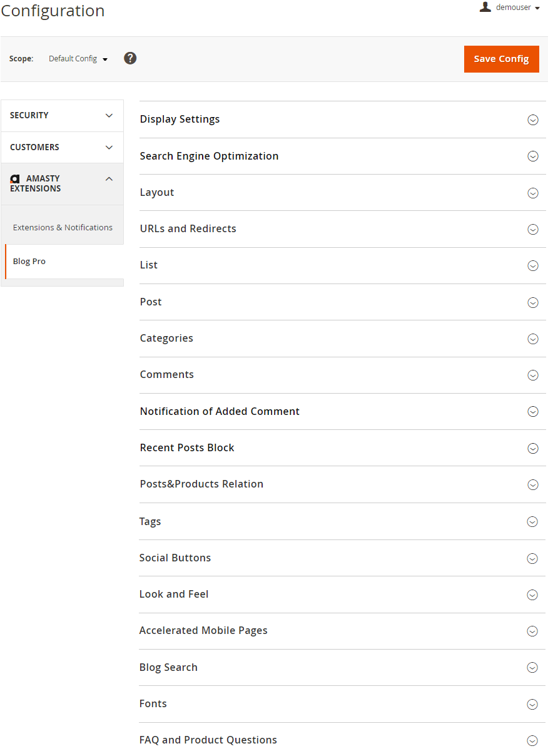Image resolution: width=553 pixels, height=756 pixels.
Task: Click circle arrow icon beside Fonts
Action: pos(532,704)
